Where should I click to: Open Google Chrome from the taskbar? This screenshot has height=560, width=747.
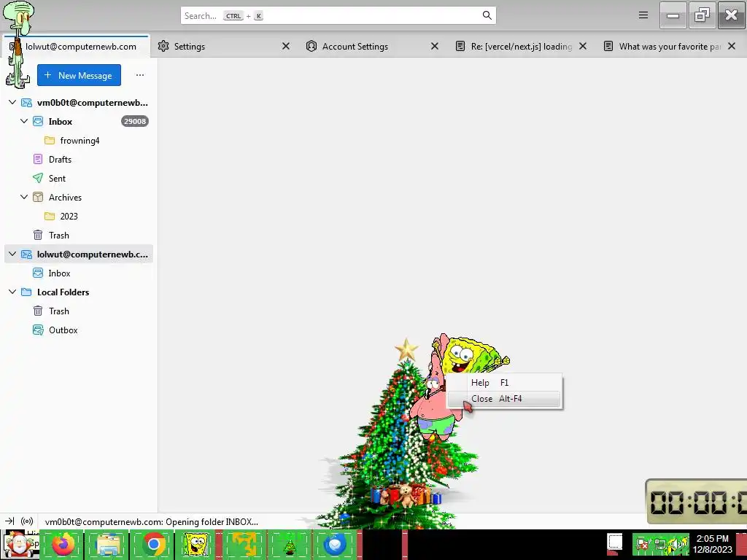(x=153, y=545)
